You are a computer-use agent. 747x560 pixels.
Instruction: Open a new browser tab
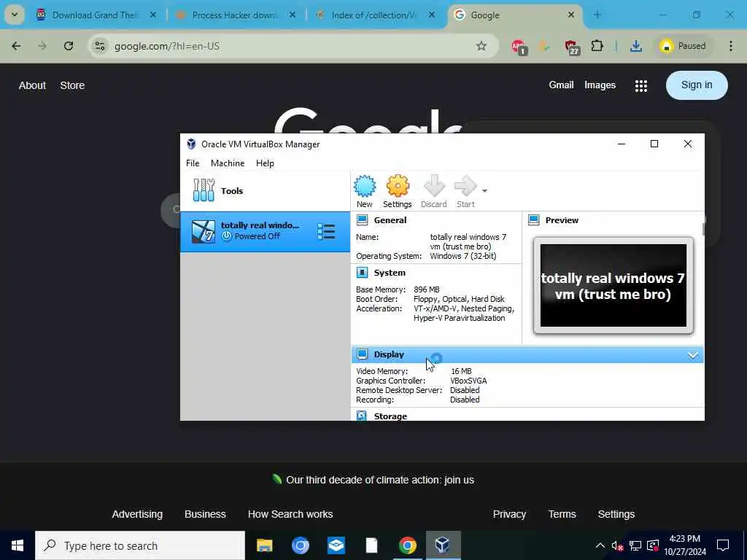597,15
